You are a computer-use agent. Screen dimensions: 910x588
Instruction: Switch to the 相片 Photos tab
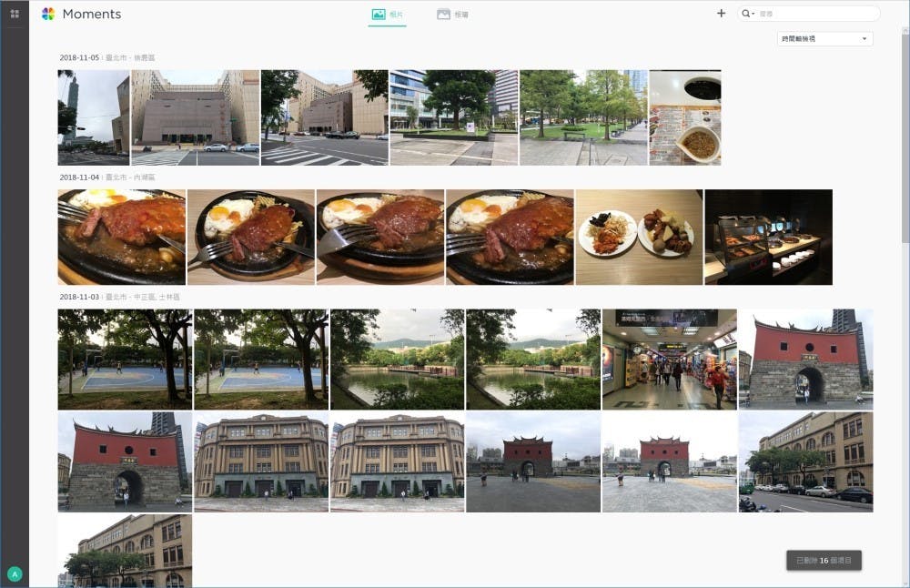[x=387, y=14]
